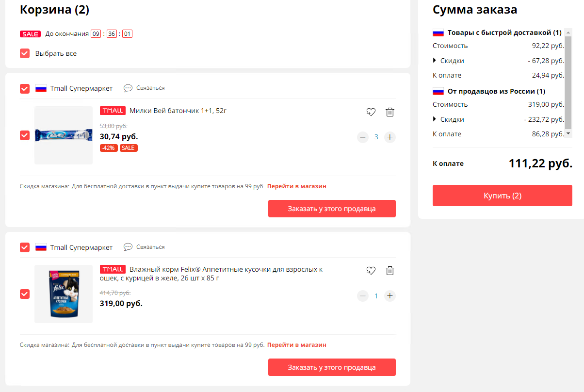Toggle the 'Выбрать все' checkbox
Screen dimensions: 584x392
point(25,53)
